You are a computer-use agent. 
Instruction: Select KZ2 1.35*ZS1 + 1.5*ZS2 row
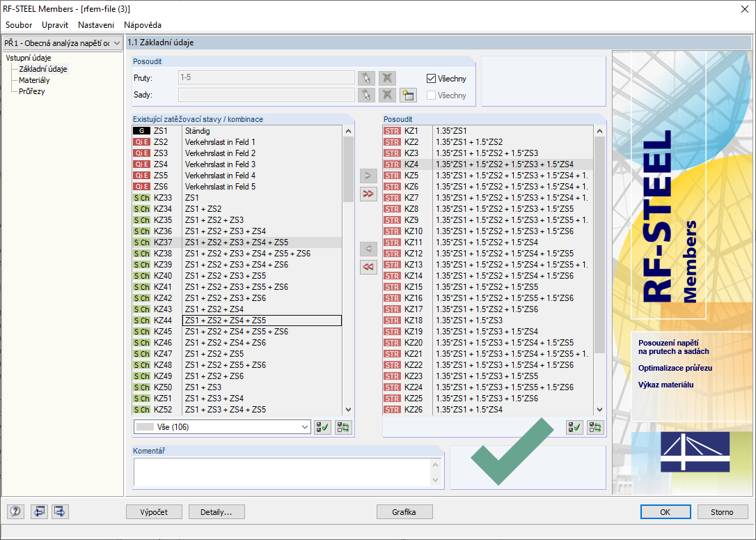(x=488, y=142)
